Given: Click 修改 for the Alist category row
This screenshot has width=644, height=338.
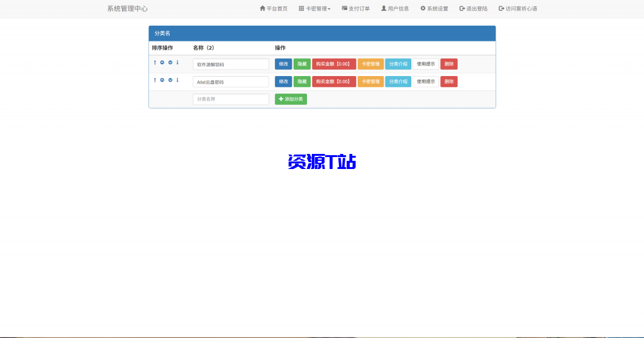Looking at the screenshot, I should (x=284, y=82).
